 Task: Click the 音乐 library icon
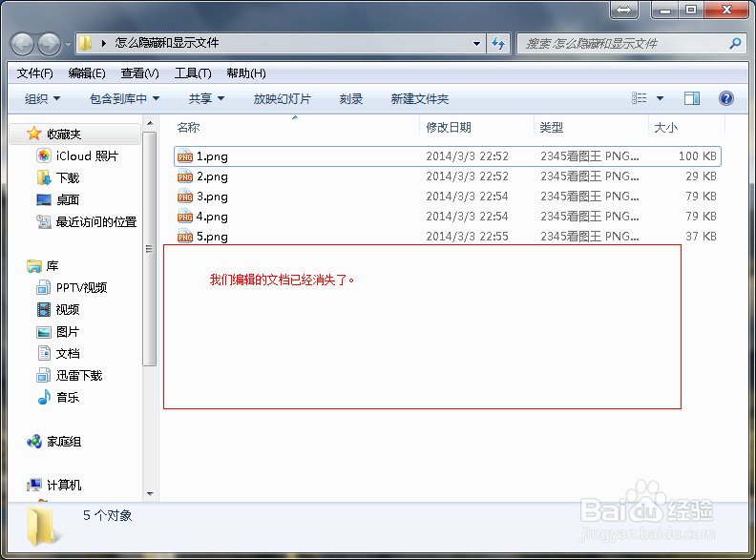44,397
